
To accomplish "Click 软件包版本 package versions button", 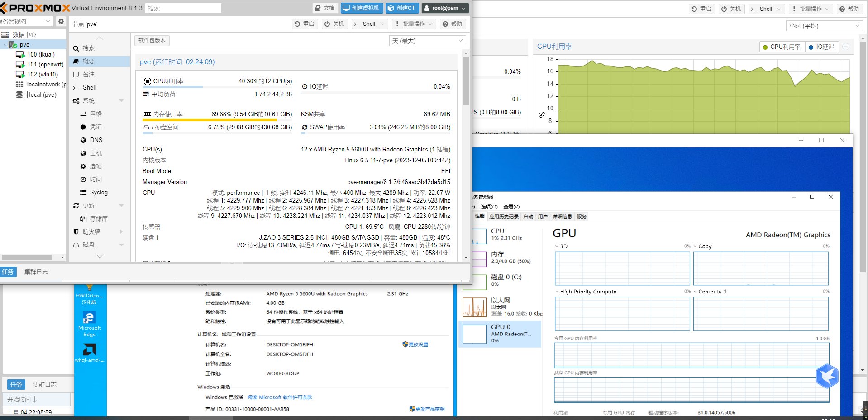I will pos(152,41).
